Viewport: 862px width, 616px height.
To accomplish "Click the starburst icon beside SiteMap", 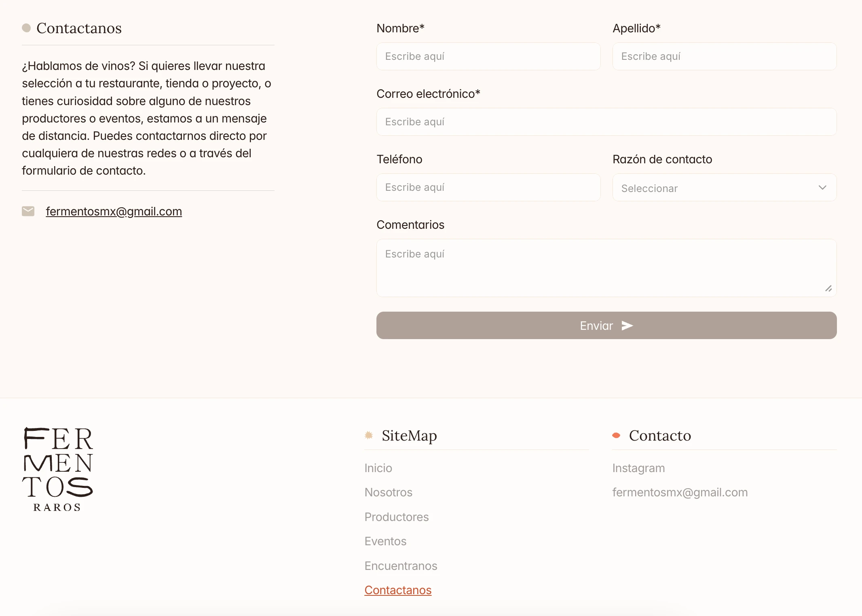I will [369, 435].
